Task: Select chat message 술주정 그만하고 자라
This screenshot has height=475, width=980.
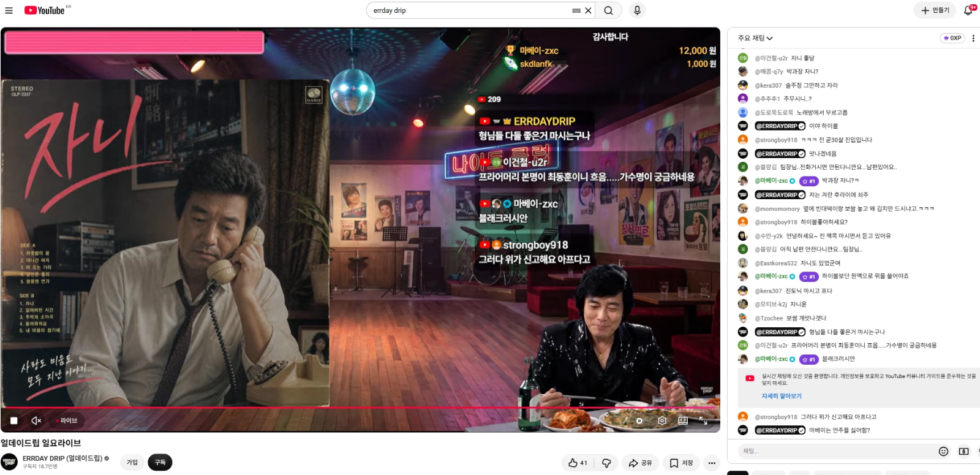Action: (x=812, y=85)
